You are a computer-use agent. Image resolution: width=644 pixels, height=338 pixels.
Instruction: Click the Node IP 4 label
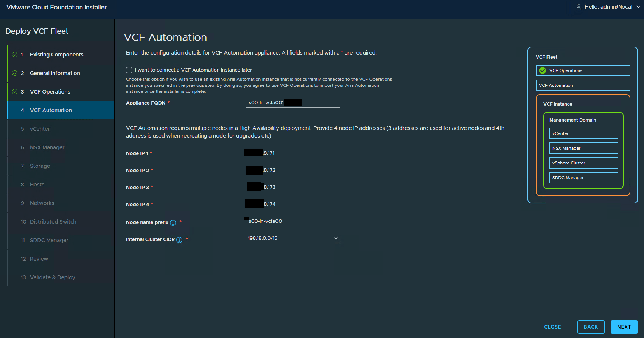[137, 205]
